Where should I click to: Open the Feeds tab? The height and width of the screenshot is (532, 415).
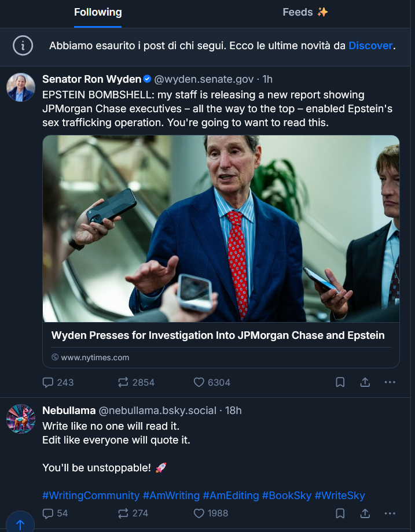tap(305, 12)
